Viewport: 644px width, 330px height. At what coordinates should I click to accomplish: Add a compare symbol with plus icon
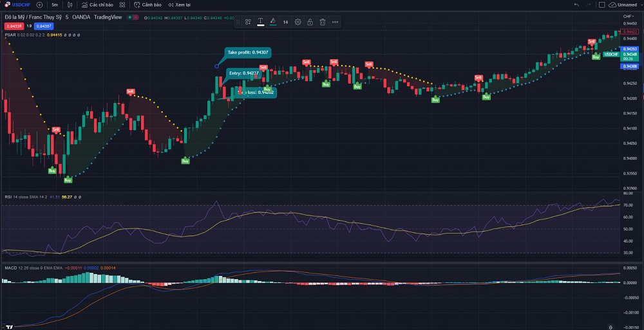pyautogui.click(x=39, y=5)
